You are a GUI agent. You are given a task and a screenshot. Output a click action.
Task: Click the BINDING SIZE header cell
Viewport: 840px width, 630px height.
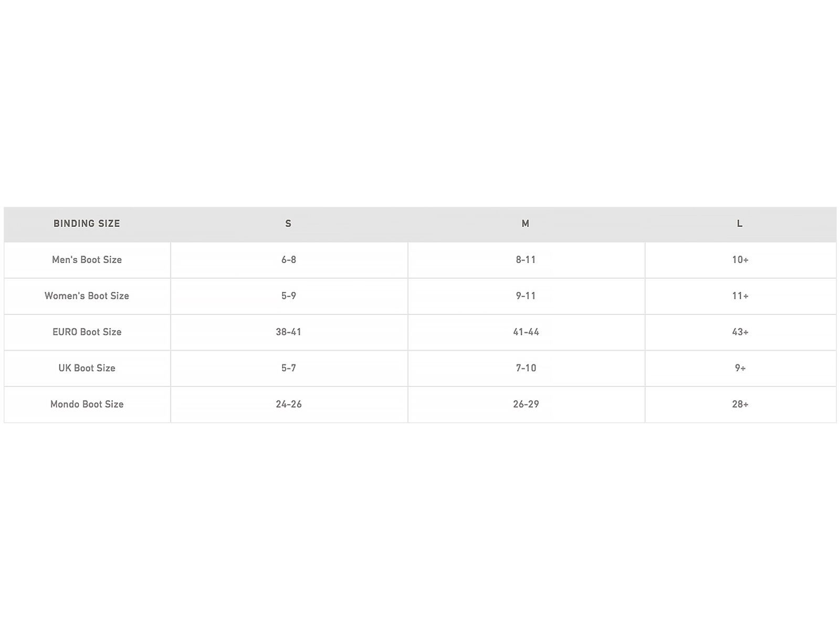87,224
